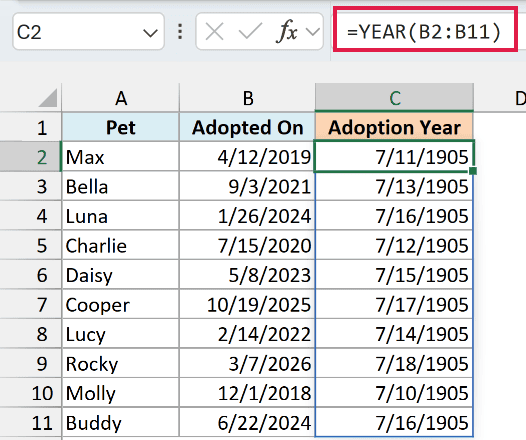Click the green fill handle of cell C2
This screenshot has height=440, width=526.
tap(473, 171)
